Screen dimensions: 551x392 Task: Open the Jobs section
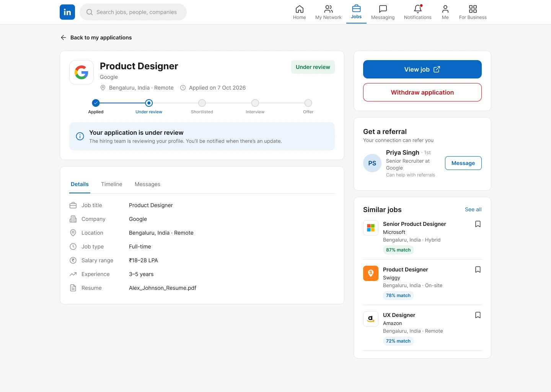coord(356,12)
